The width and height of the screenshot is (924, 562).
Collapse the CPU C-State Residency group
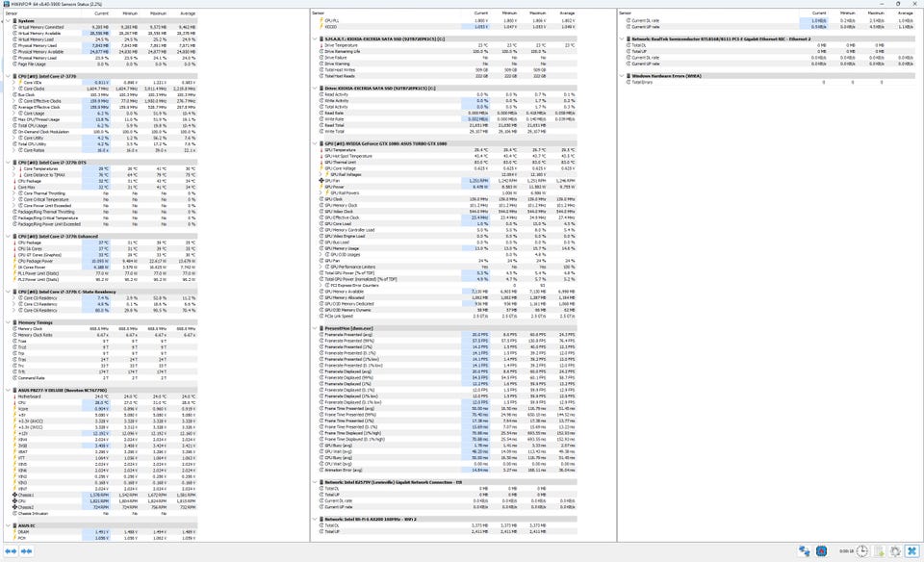coord(8,292)
